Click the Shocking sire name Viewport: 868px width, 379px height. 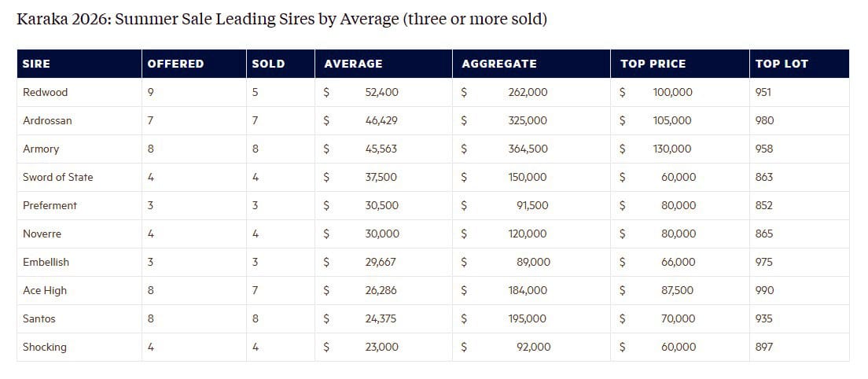[x=45, y=347]
